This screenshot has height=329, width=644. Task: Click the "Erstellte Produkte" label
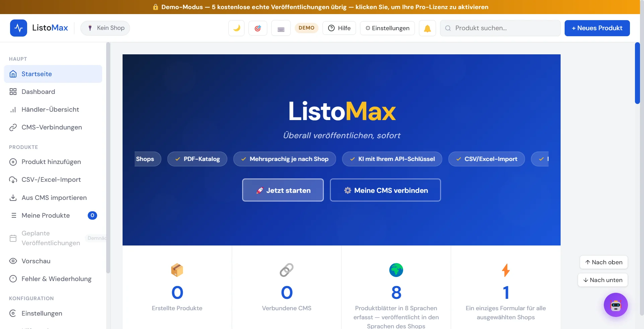point(177,308)
